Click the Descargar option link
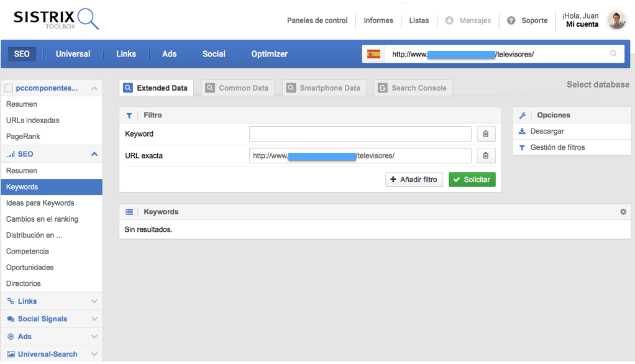This screenshot has width=635, height=364. click(547, 132)
